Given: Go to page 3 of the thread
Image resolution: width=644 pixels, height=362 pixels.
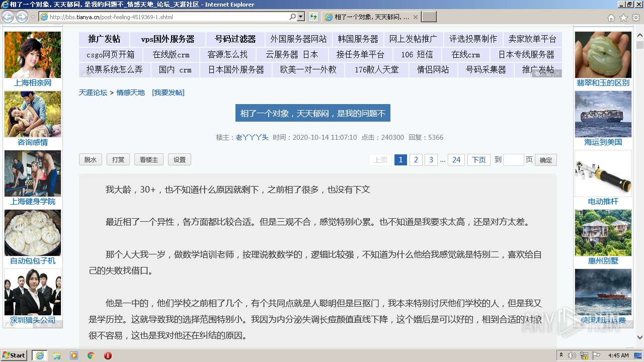Looking at the screenshot, I should (x=431, y=160).
